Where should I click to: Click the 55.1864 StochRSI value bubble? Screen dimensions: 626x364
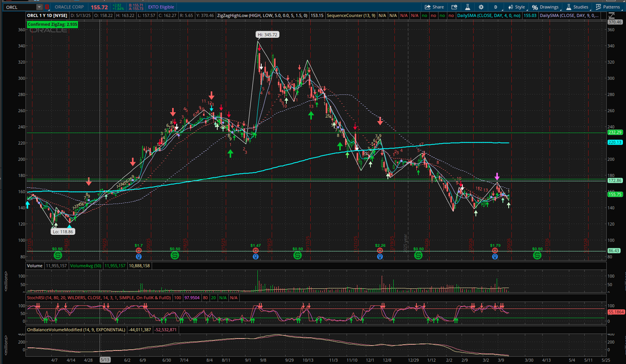click(616, 311)
